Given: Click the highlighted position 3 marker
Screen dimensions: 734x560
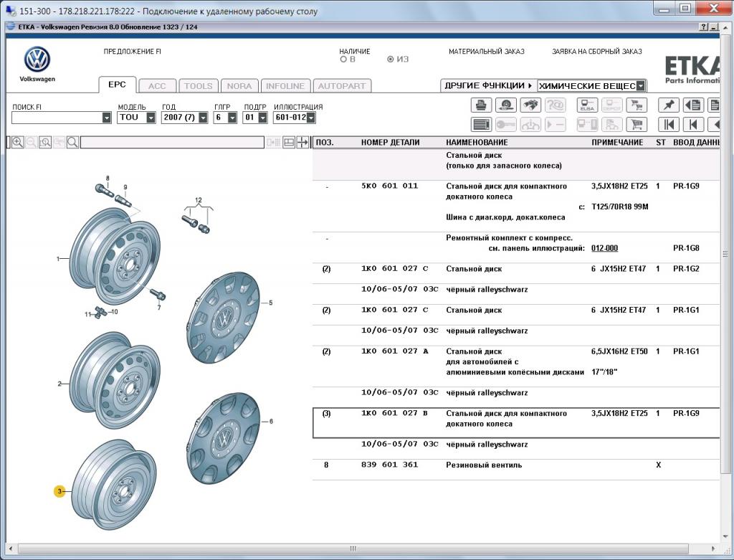Looking at the screenshot, I should pyautogui.click(x=59, y=491).
